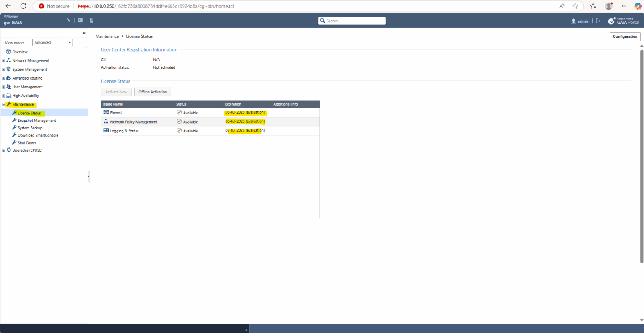The width and height of the screenshot is (644, 333).
Task: Click the Maintenance breadcrumb link
Action: [x=107, y=36]
